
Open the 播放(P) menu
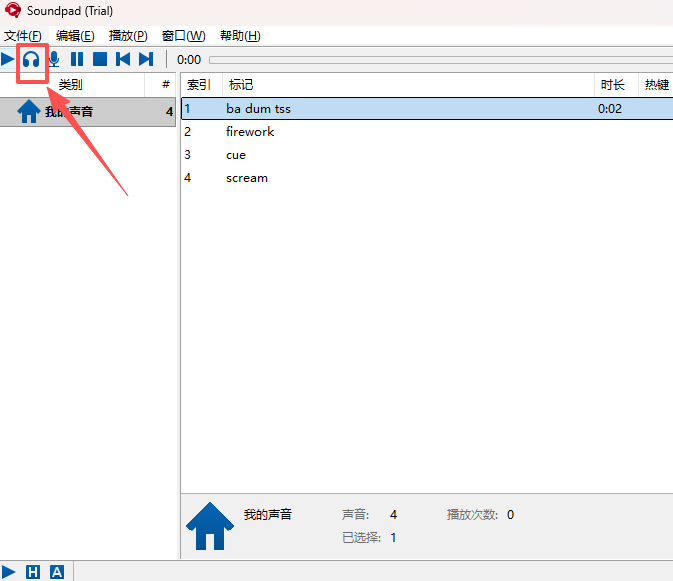128,36
